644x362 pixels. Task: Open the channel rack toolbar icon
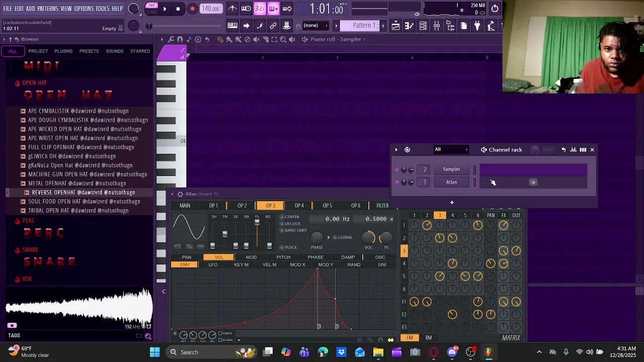pos(423,26)
